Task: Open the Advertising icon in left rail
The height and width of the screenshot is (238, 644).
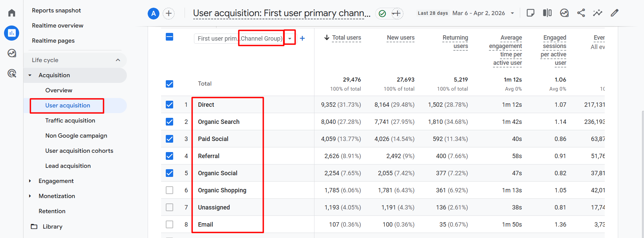Action: pyautogui.click(x=12, y=73)
